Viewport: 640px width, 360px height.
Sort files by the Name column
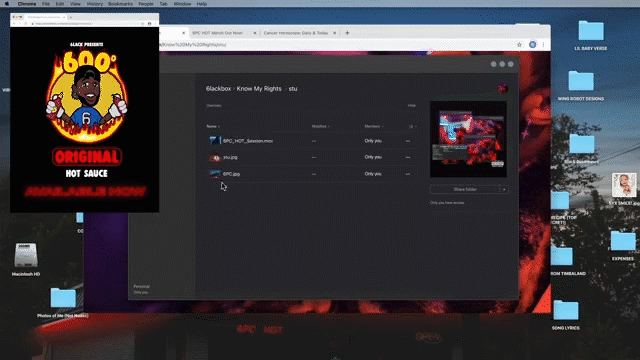(213, 126)
